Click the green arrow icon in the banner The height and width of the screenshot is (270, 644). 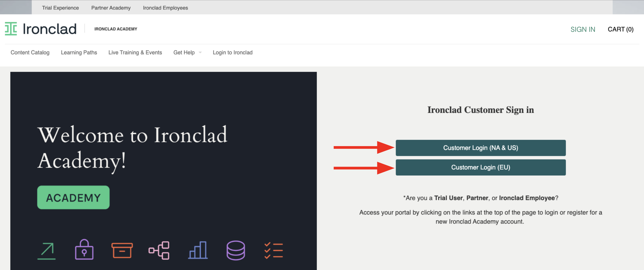point(47,251)
